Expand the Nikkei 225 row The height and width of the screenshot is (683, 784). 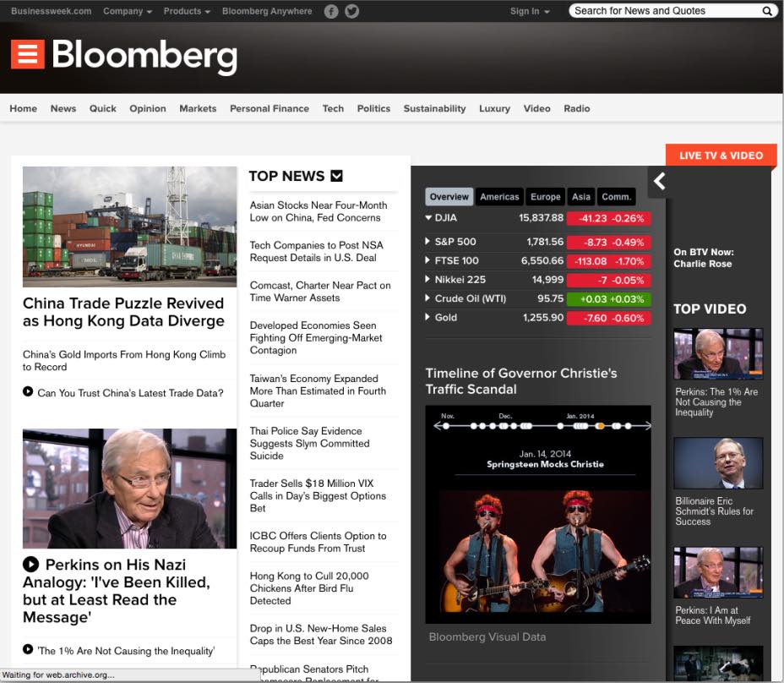[x=427, y=279]
